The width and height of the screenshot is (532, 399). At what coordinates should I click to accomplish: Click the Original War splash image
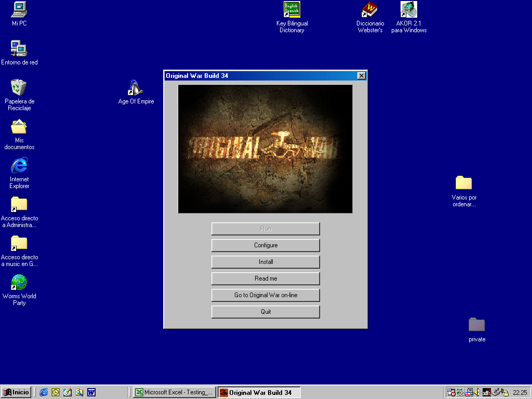[265, 149]
